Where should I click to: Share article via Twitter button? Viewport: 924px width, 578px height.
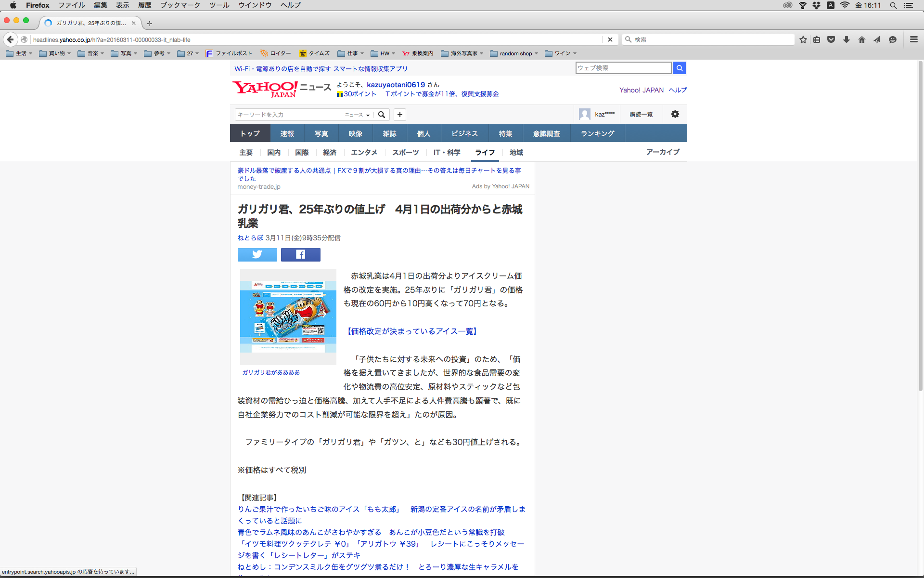point(257,254)
